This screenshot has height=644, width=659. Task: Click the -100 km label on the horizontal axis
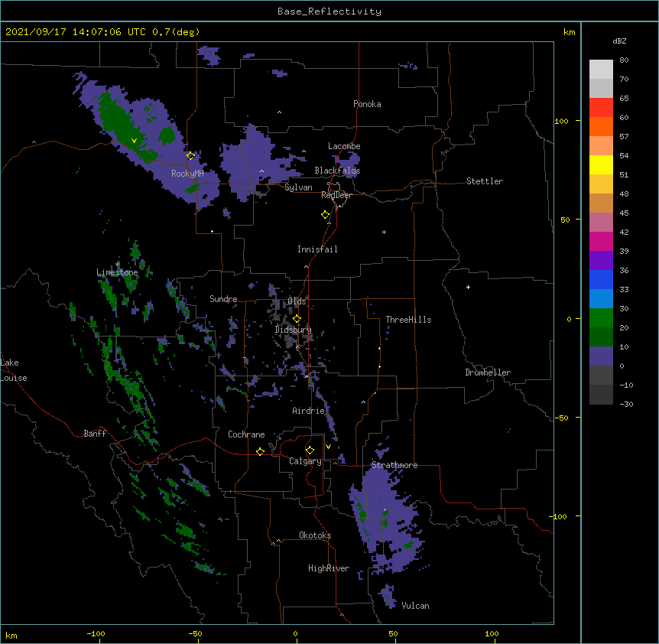[96, 633]
